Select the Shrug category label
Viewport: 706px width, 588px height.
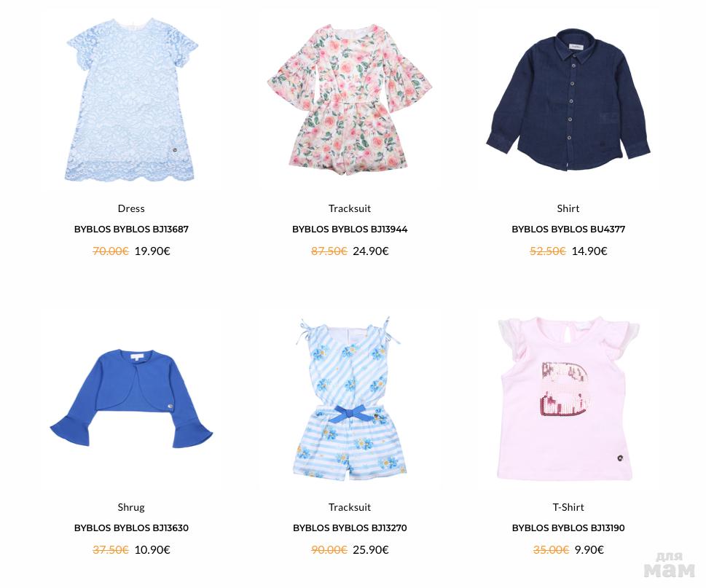(x=131, y=507)
